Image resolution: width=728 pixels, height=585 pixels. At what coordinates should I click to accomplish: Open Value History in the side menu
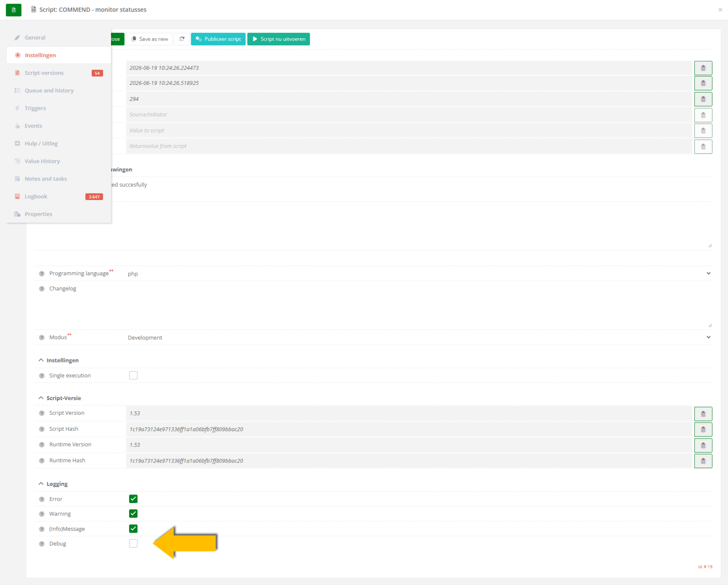coord(59,161)
